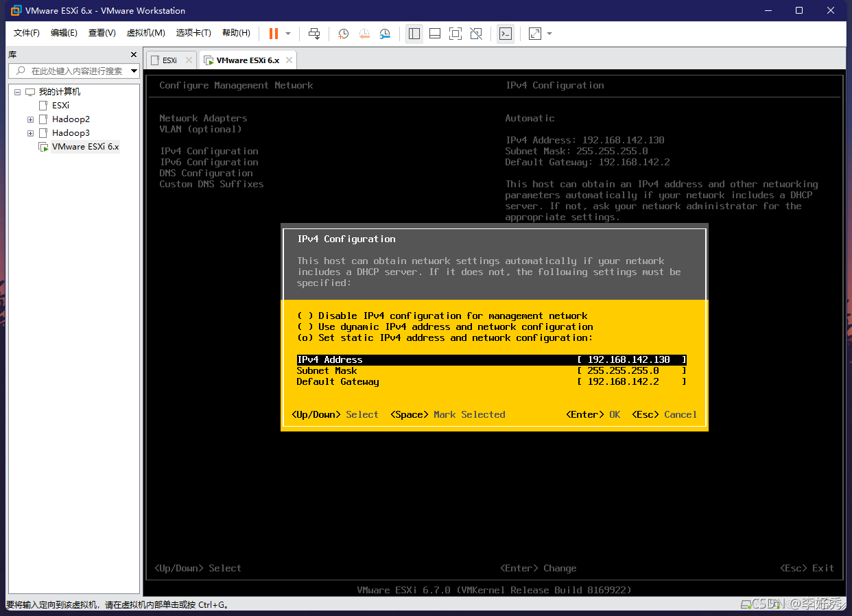Click IPv4 Configuration in the left menu list
The width and height of the screenshot is (852, 616).
[209, 151]
